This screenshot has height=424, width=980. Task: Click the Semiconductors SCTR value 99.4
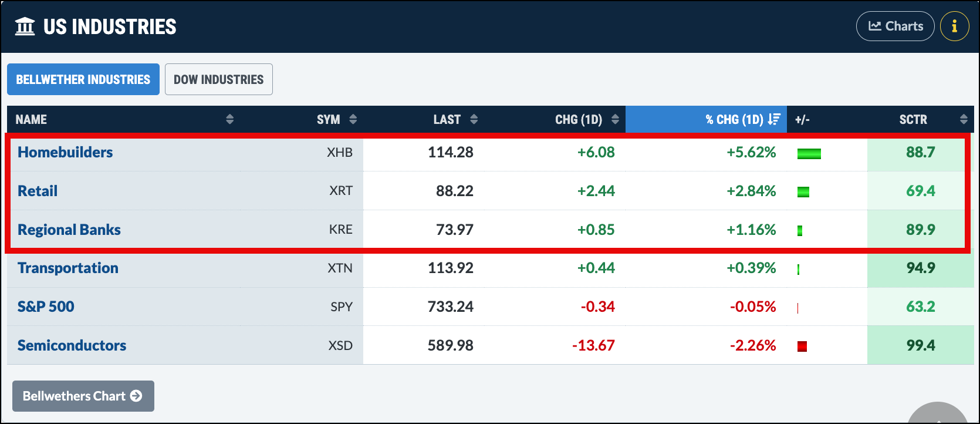point(921,345)
